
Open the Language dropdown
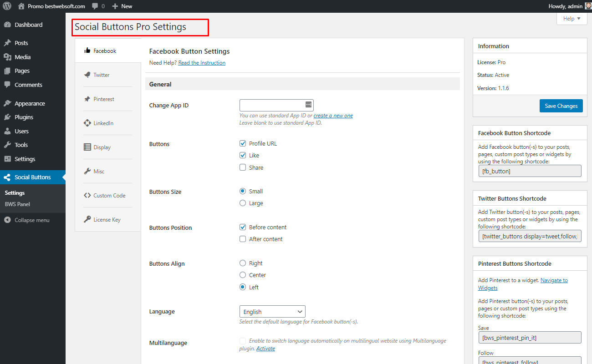272,312
